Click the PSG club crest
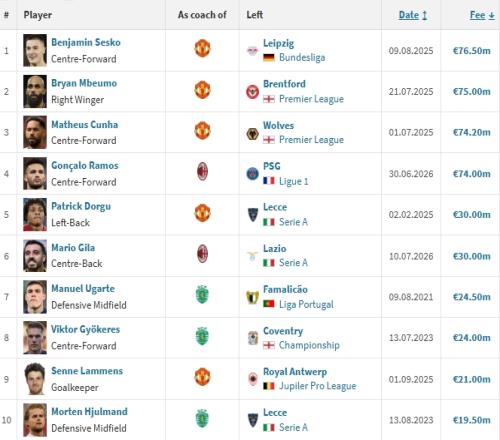500x440 pixels. tap(252, 174)
